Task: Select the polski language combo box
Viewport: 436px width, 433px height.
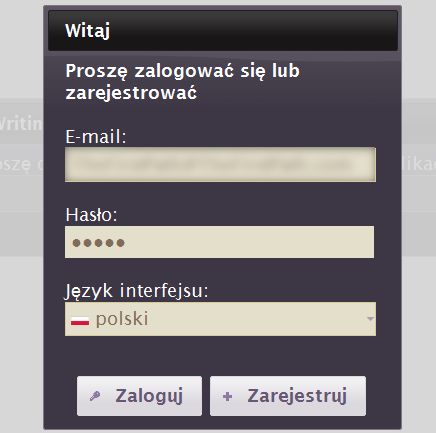Action: tap(220, 319)
